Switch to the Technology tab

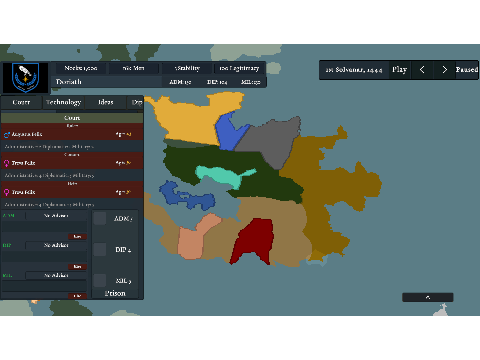pos(63,102)
